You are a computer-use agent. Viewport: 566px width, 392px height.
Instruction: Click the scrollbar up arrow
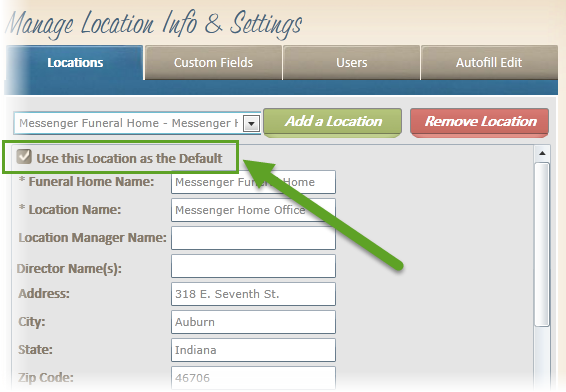(542, 153)
